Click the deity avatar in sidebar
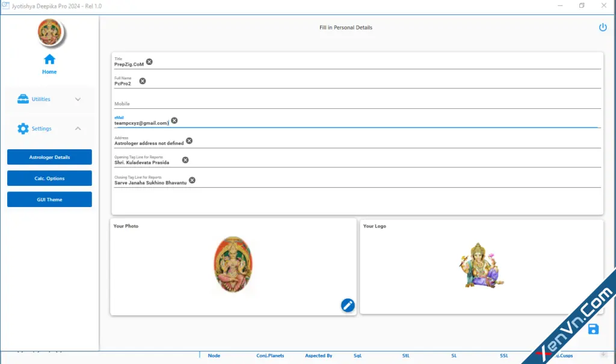616x364 pixels. (50, 32)
